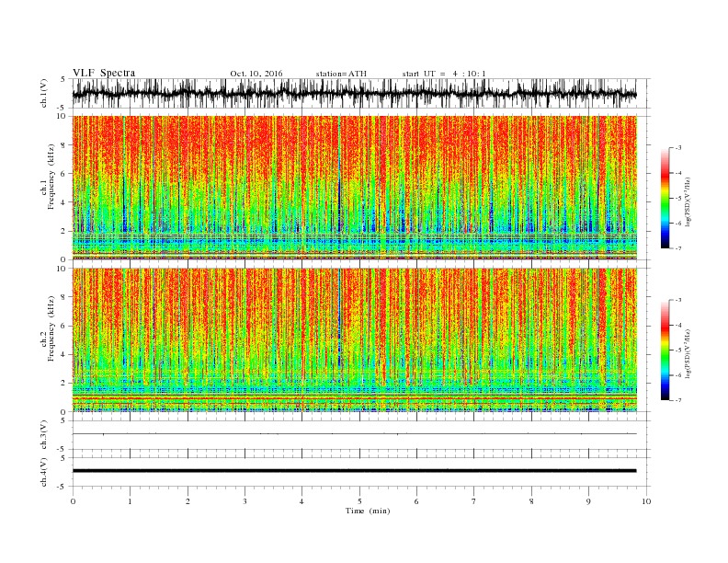The height and width of the screenshot is (563, 728).
Task: Click the ch.2 PSD color scale bar
Action: click(665, 350)
